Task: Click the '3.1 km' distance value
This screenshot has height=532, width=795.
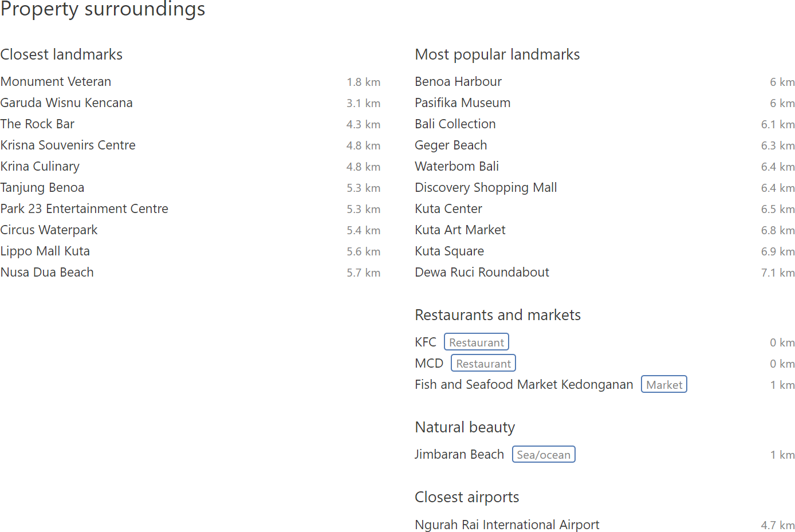Action: (x=363, y=104)
